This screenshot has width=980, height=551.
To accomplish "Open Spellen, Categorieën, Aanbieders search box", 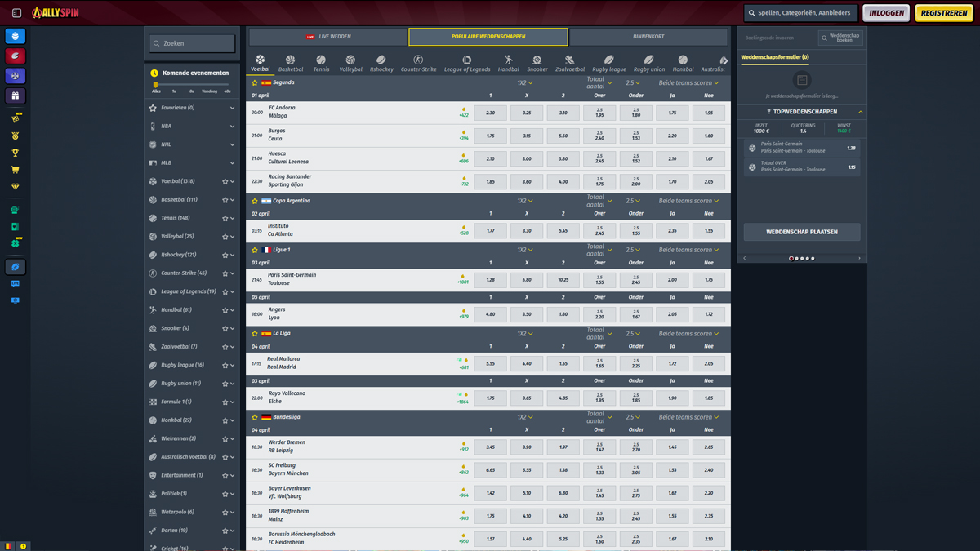I will click(x=801, y=13).
